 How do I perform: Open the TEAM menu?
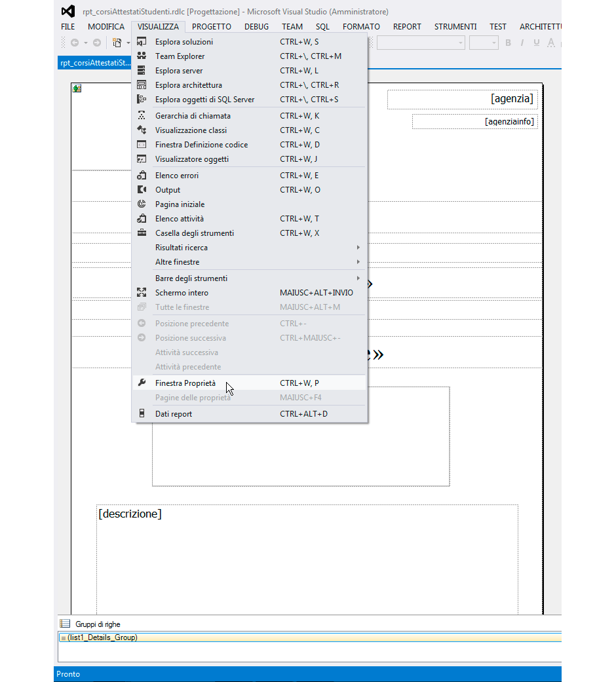(x=292, y=26)
